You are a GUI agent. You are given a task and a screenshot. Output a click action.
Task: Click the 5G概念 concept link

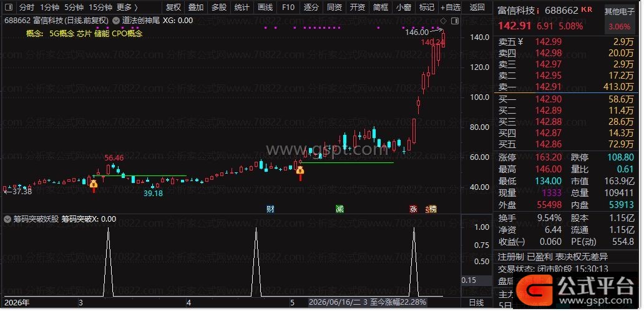pos(61,34)
